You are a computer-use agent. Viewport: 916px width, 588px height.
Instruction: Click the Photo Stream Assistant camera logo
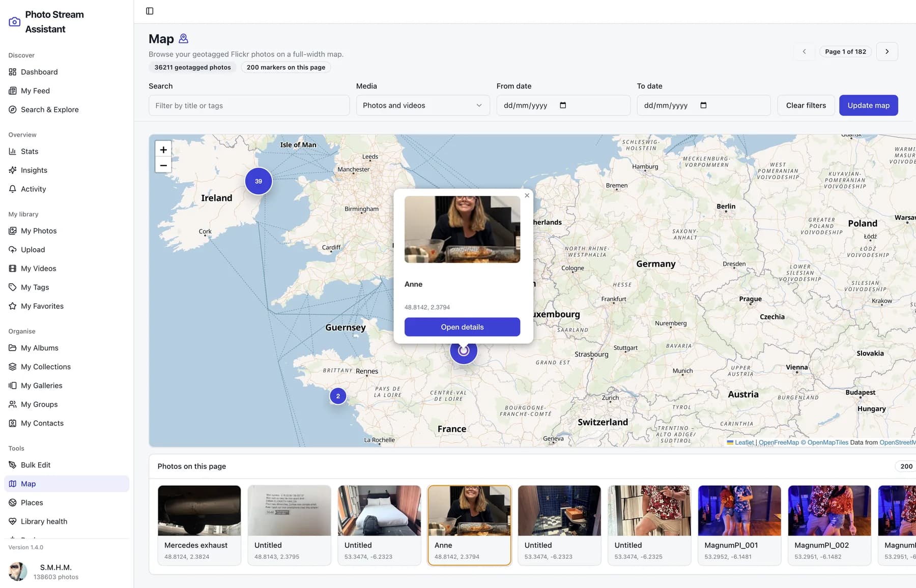coord(15,22)
